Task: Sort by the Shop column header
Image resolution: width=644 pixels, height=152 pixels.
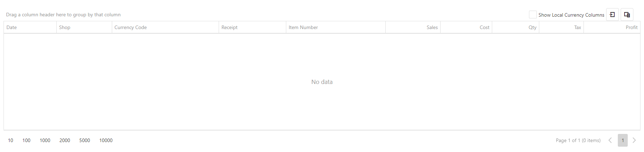Action: click(84, 27)
